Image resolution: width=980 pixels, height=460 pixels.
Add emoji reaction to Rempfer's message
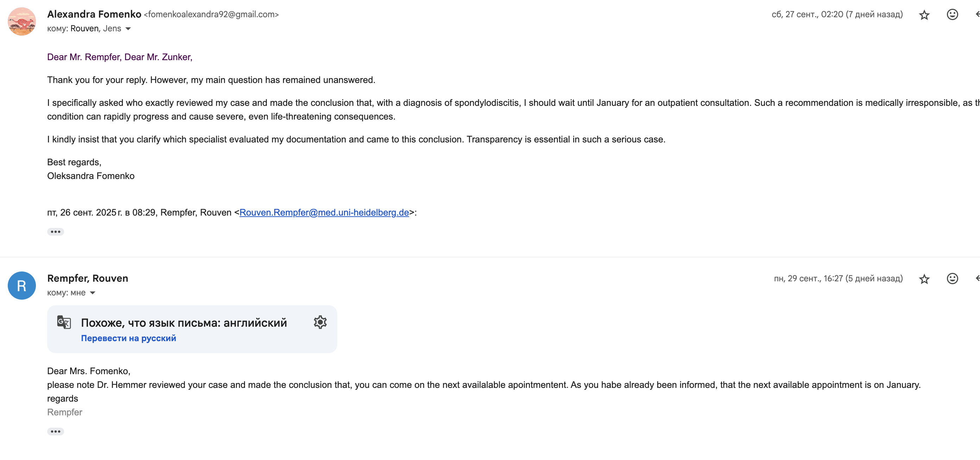tap(952, 279)
